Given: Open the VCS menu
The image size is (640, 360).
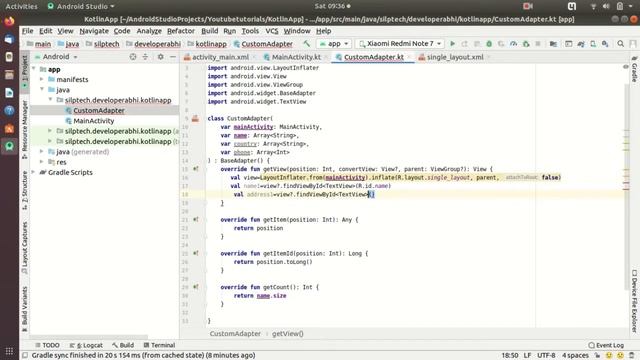Looking at the screenshot, I should (x=271, y=31).
